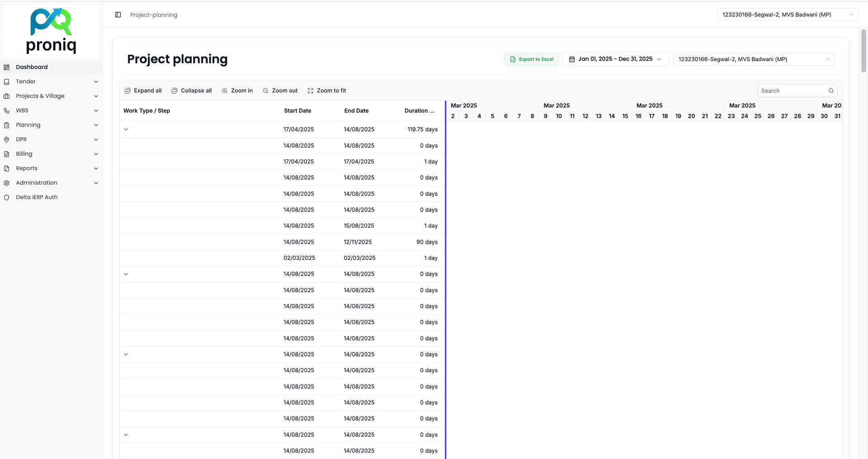Open the date range picker
The image size is (868, 459).
pyautogui.click(x=615, y=59)
